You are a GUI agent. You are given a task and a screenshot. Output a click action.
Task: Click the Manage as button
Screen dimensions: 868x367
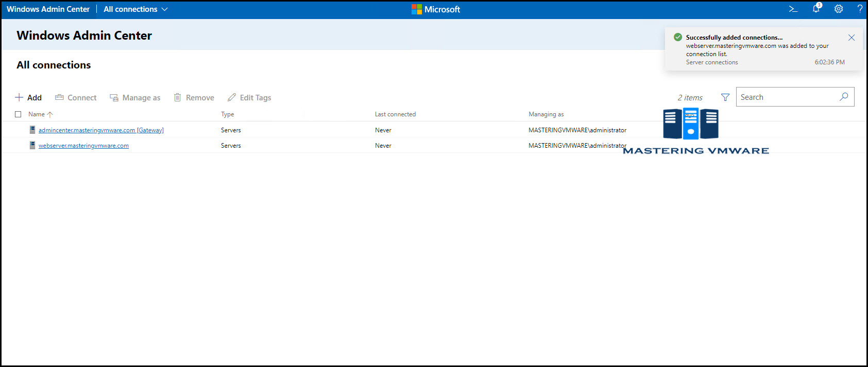[135, 97]
